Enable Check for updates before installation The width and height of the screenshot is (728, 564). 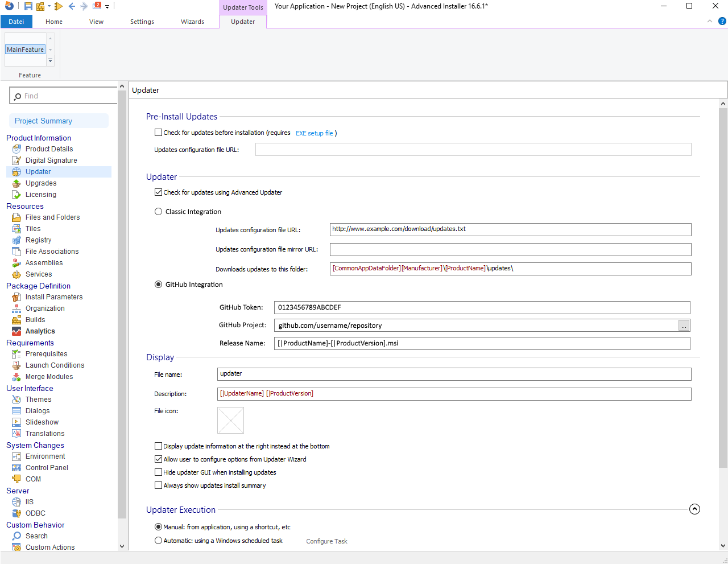159,133
